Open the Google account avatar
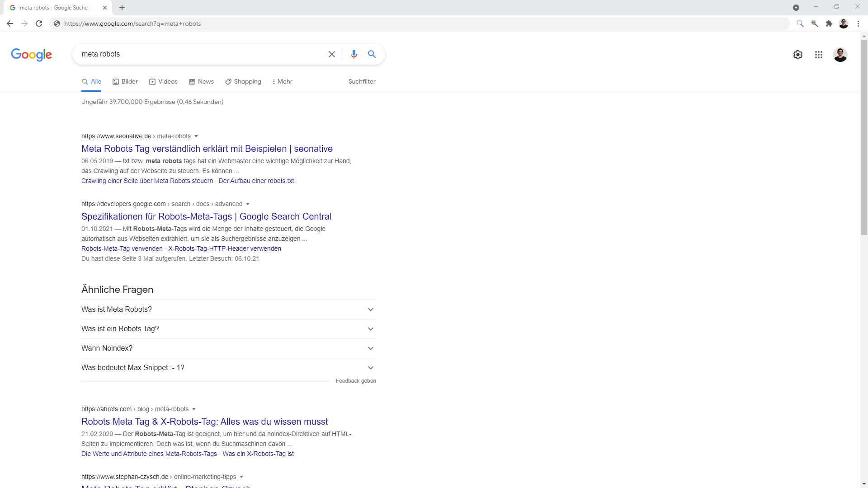868x488 pixels. click(840, 55)
